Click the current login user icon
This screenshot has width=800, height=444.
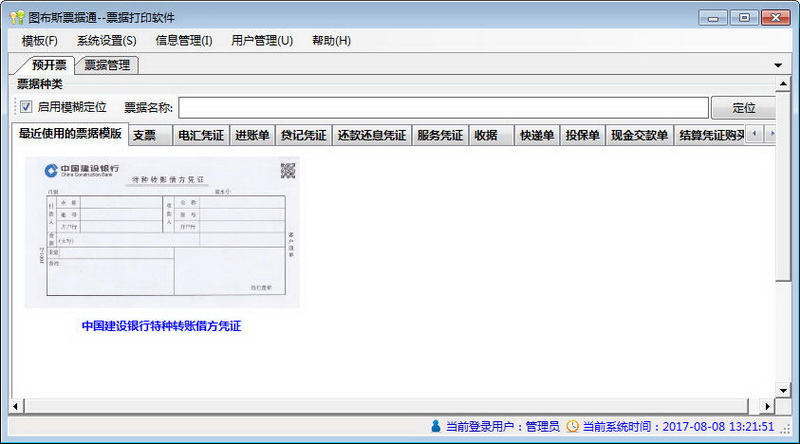tap(436, 426)
